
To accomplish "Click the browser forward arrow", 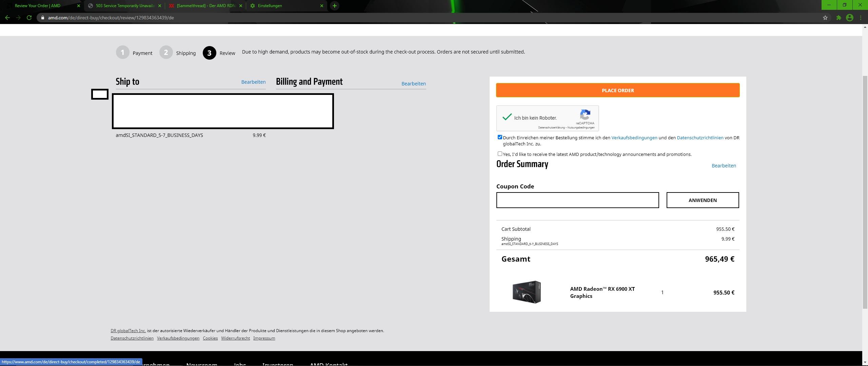I will click(x=18, y=18).
